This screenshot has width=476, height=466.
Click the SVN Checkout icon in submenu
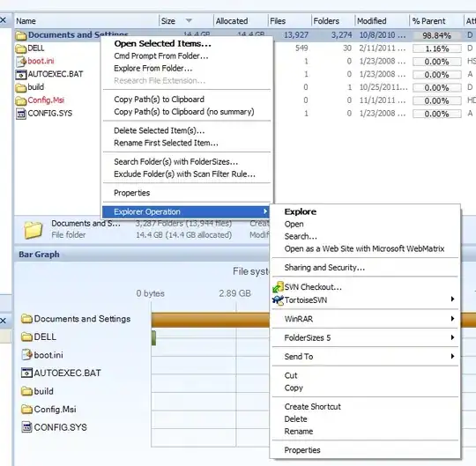click(278, 287)
